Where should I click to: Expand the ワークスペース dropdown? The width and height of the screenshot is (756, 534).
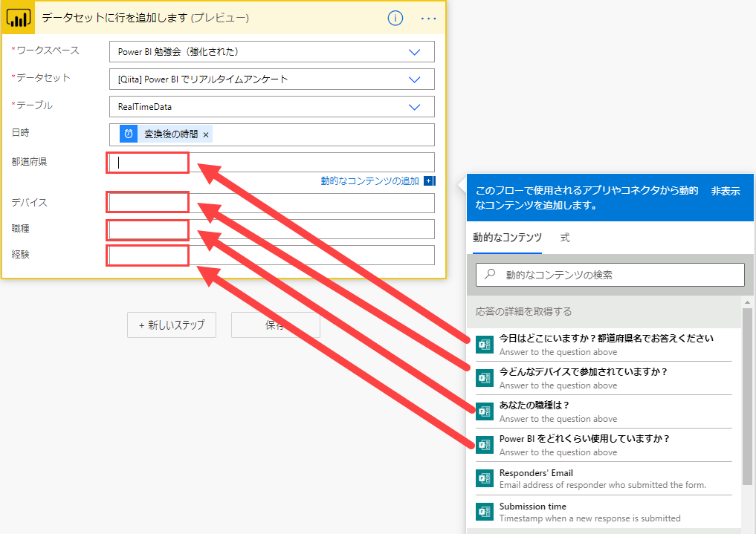click(x=415, y=52)
